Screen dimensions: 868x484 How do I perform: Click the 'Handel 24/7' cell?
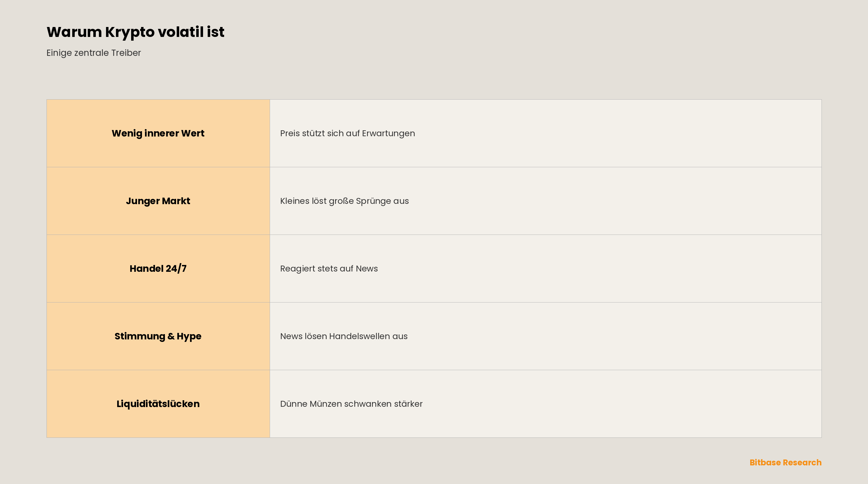158,268
